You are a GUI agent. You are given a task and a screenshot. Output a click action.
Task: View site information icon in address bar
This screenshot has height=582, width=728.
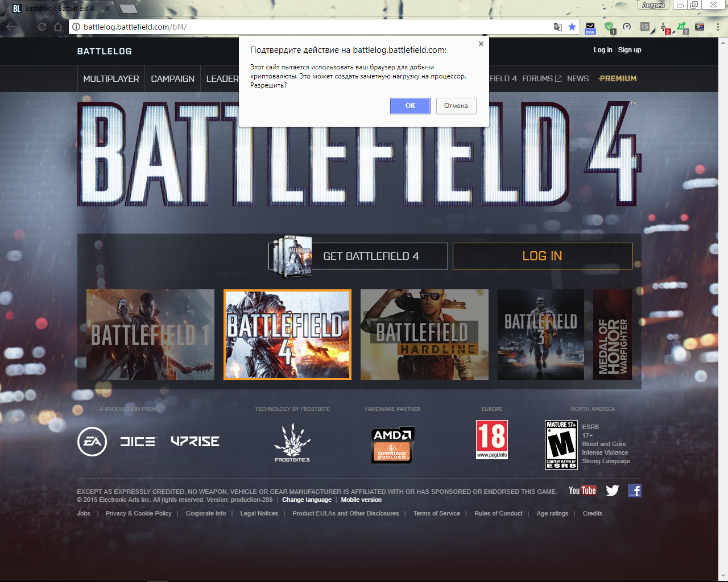pyautogui.click(x=76, y=27)
